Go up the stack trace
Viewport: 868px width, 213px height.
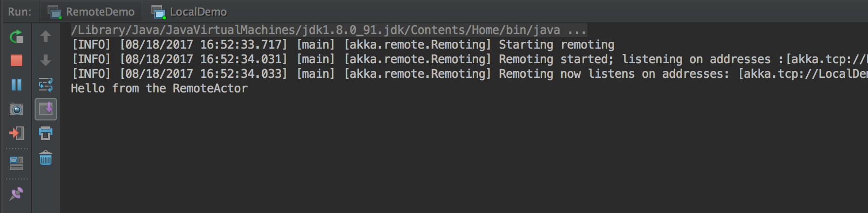pos(46,36)
